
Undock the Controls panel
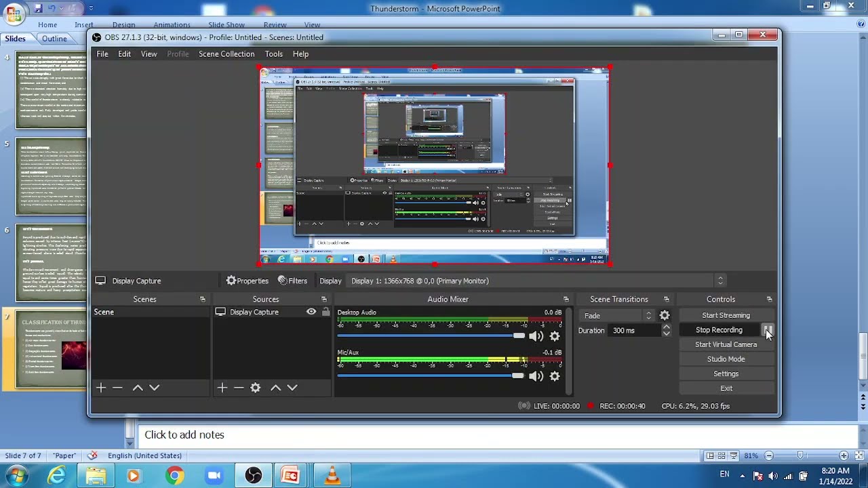(770, 299)
